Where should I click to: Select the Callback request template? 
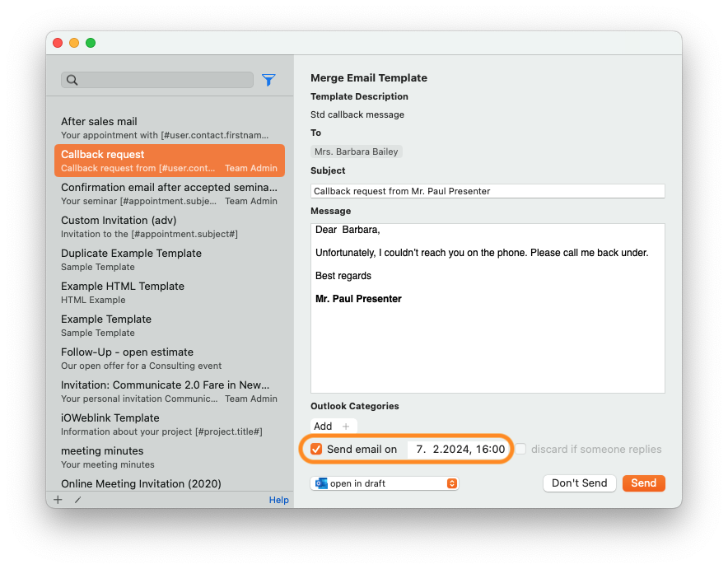(170, 161)
